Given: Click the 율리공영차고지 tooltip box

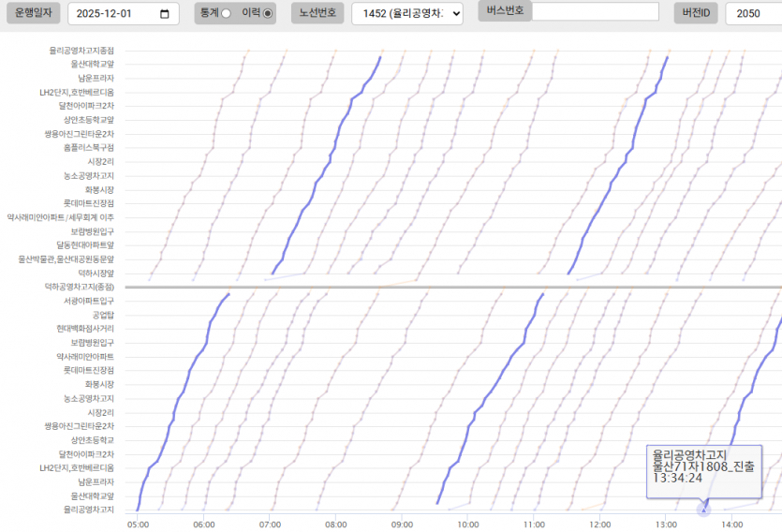Looking at the screenshot, I should (703, 465).
